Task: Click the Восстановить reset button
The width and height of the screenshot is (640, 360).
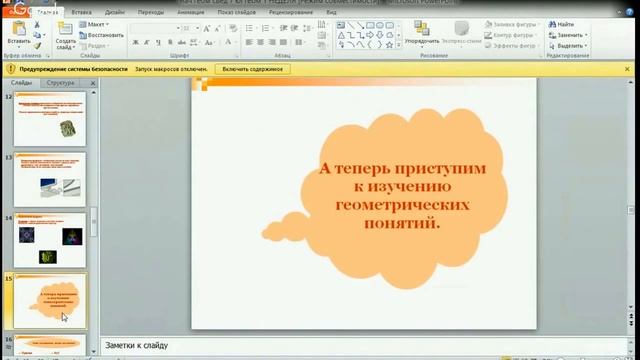Action: click(101, 35)
